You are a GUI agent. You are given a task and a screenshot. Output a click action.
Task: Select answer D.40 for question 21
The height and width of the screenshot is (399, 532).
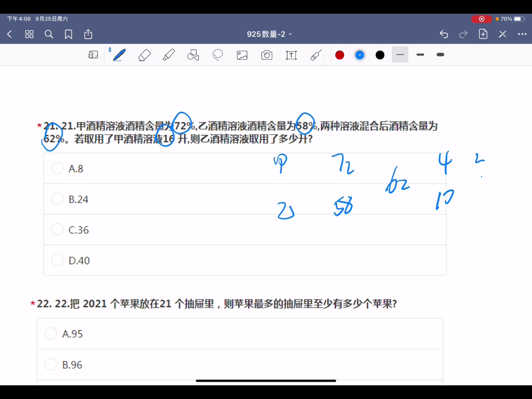(245, 260)
